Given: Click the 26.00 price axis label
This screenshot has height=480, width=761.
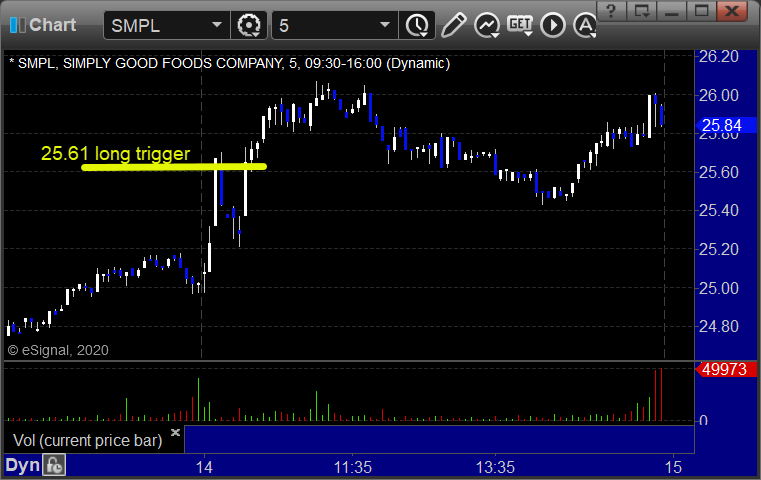Looking at the screenshot, I should 719,95.
